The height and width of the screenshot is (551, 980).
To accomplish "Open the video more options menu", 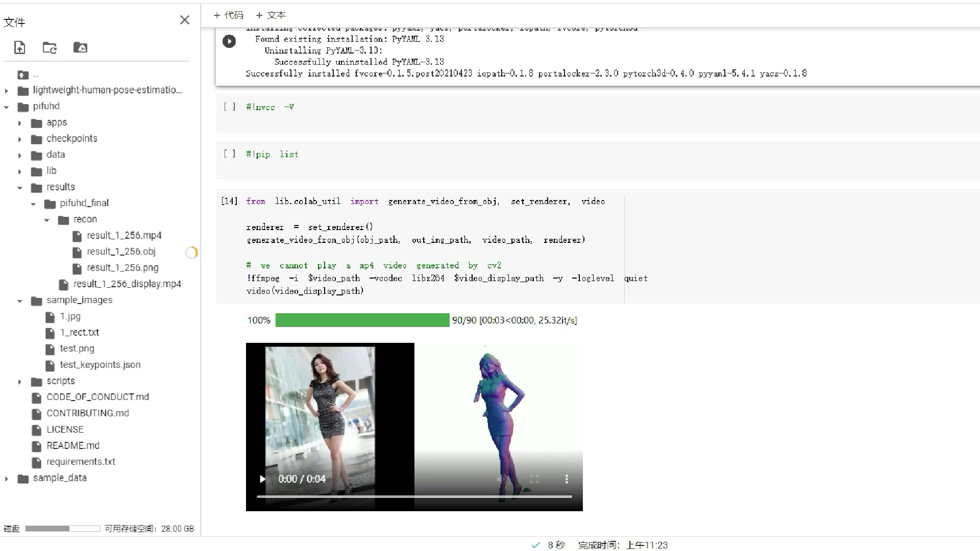I will tap(566, 479).
